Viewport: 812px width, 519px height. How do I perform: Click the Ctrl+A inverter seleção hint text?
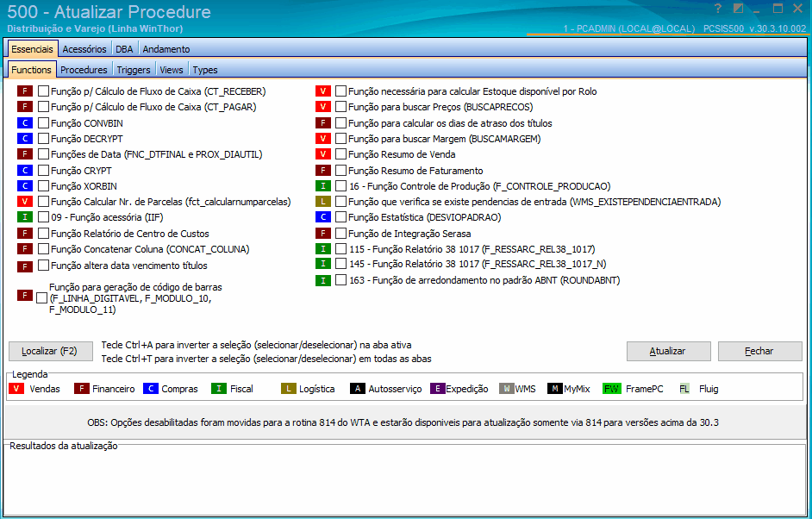tap(256, 345)
